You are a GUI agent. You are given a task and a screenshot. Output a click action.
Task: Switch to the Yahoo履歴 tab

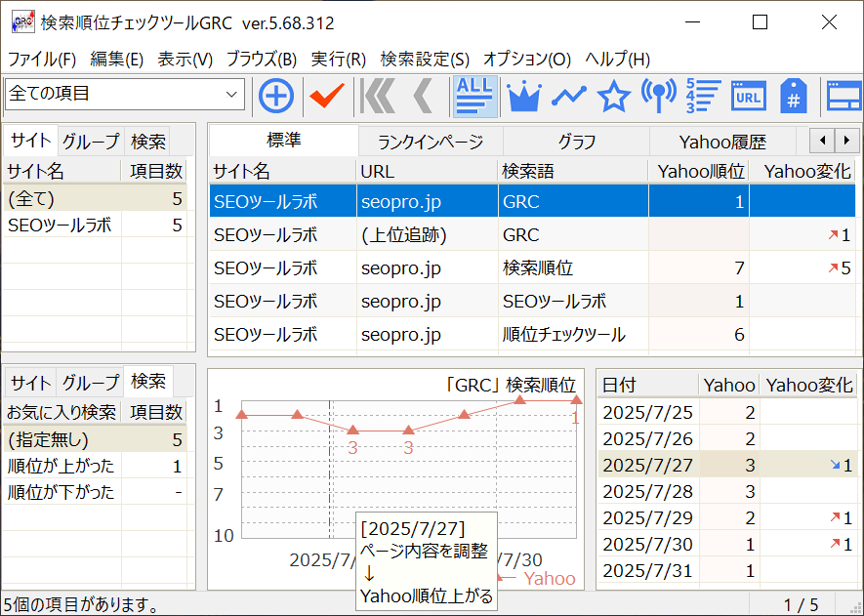point(722,142)
